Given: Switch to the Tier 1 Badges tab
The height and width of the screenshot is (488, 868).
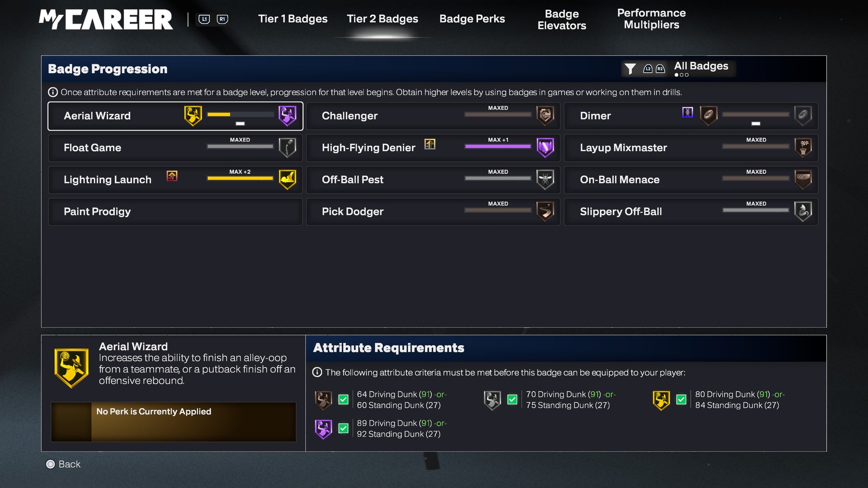Looking at the screenshot, I should [292, 19].
